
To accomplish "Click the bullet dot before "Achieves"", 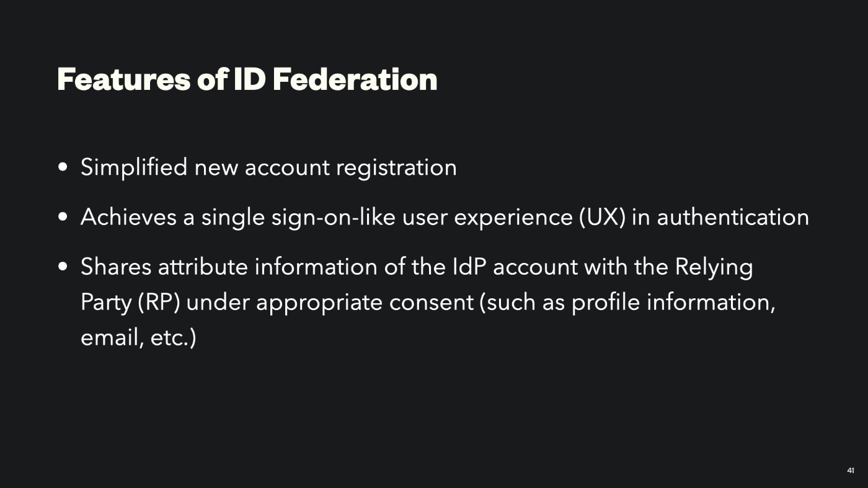I will coord(62,218).
